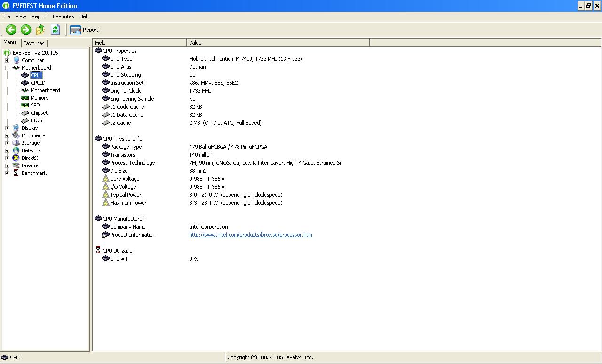Image resolution: width=602 pixels, height=364 pixels.
Task: Click the Storage icon in tree
Action: 16,143
